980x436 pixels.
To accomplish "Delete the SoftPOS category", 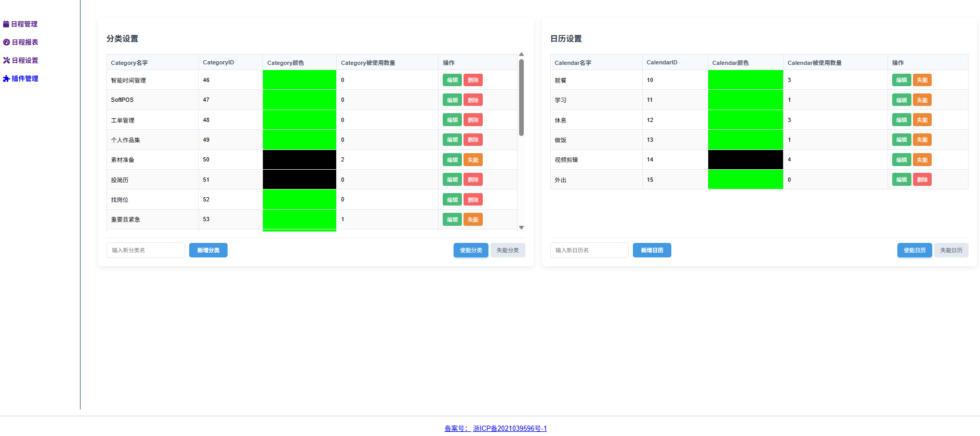I will [x=473, y=100].
